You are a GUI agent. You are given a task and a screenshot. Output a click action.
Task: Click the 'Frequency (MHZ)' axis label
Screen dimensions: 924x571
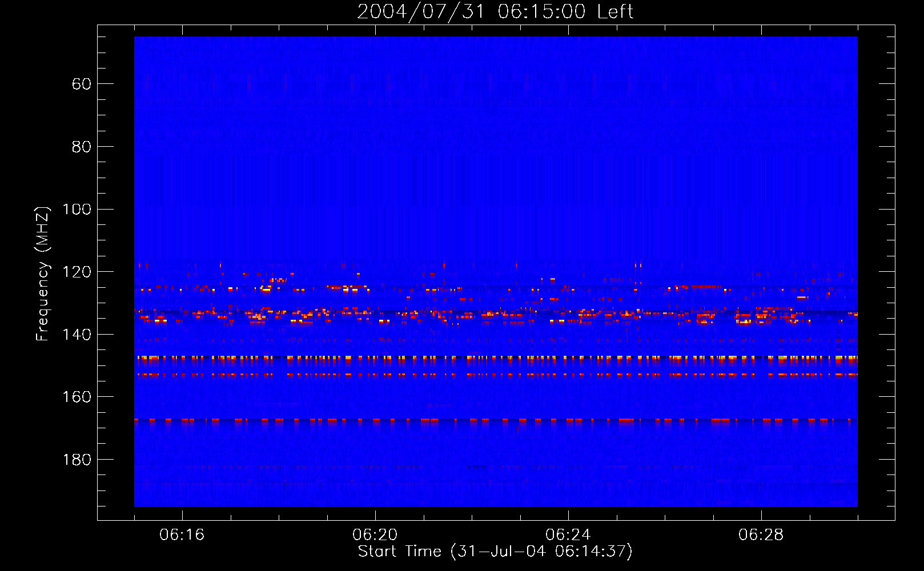pyautogui.click(x=42, y=274)
